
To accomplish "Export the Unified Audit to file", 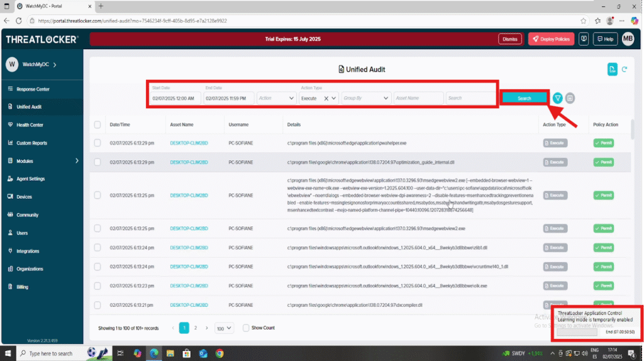I will [612, 69].
